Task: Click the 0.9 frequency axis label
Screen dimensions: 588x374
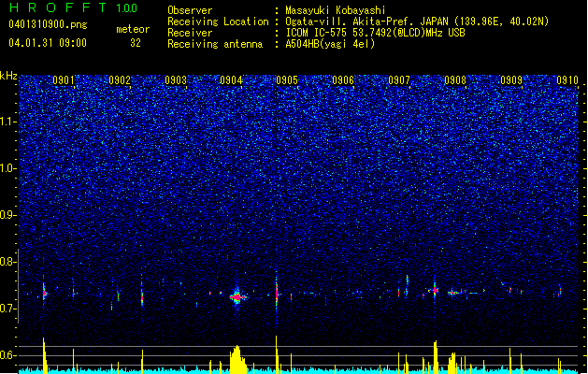Action: 8,215
